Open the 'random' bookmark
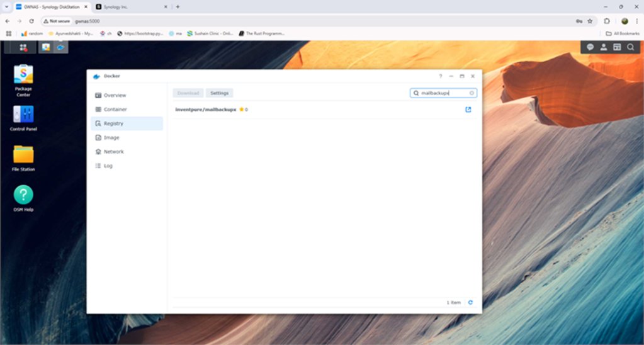644x345 pixels. [32, 33]
